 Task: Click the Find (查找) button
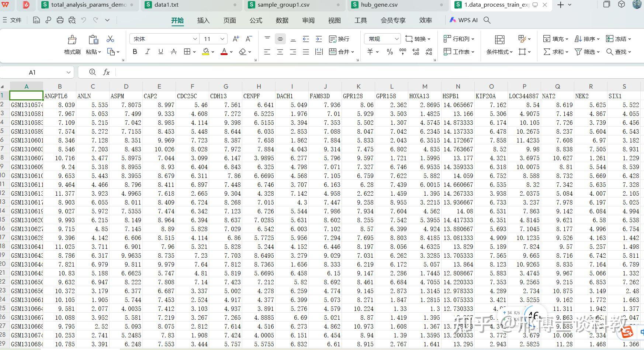coord(619,52)
